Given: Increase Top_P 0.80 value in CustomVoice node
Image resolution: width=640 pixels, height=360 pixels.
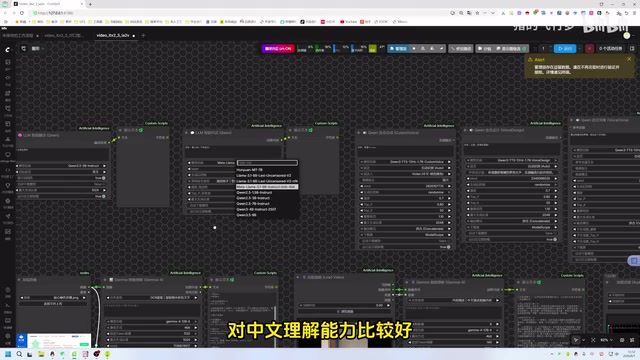Looking at the screenshot, I should pyautogui.click(x=449, y=204).
